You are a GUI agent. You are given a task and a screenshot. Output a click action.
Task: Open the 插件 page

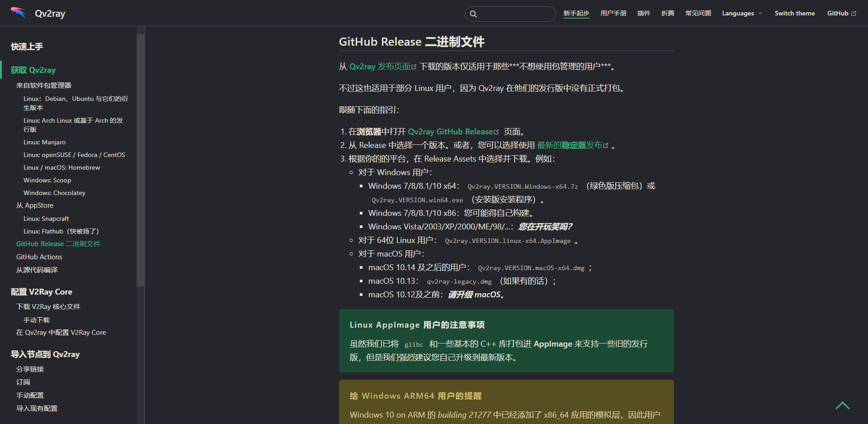point(644,13)
